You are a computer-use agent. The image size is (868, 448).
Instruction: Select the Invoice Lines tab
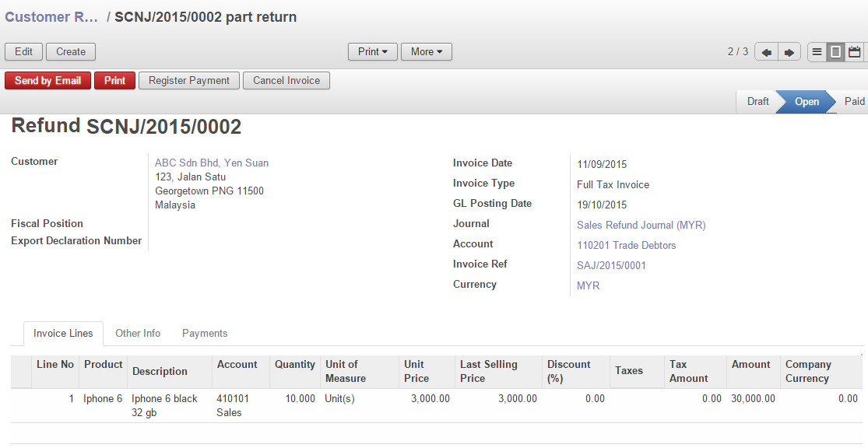click(x=63, y=333)
